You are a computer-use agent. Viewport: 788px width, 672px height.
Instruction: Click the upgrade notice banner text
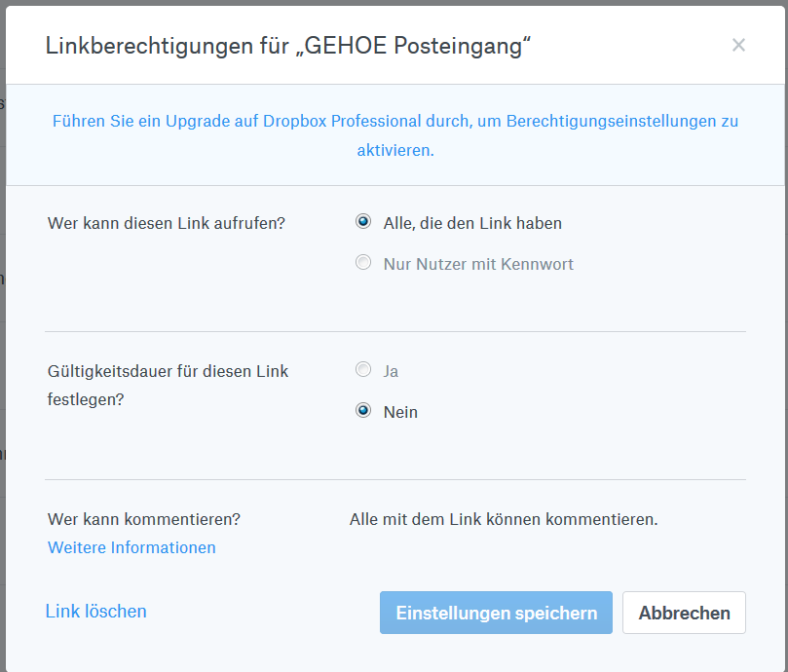click(394, 121)
